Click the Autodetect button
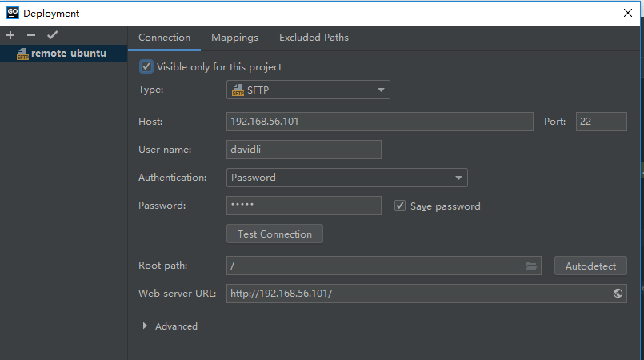644x360 pixels. [590, 266]
